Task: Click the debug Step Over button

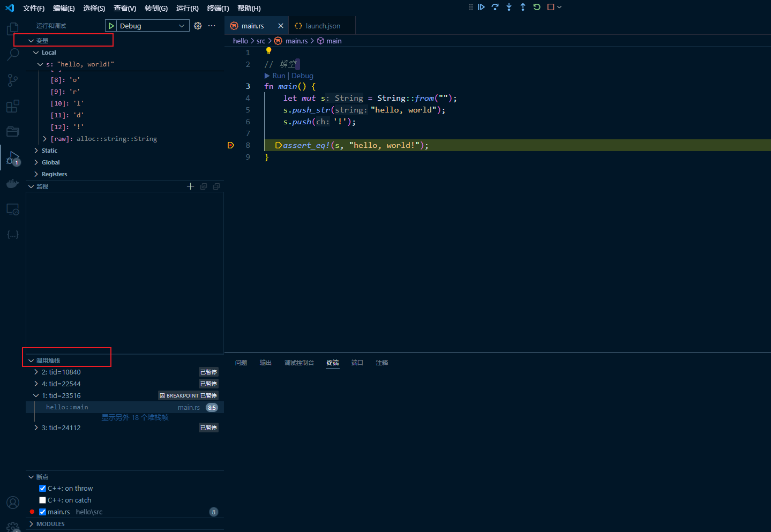Action: tap(495, 7)
